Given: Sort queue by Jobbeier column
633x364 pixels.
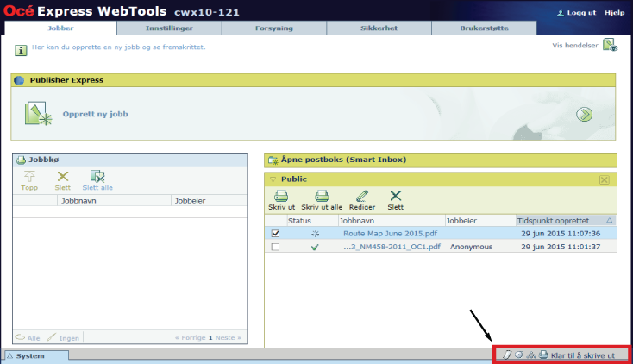Looking at the screenshot, I should tap(209, 201).
